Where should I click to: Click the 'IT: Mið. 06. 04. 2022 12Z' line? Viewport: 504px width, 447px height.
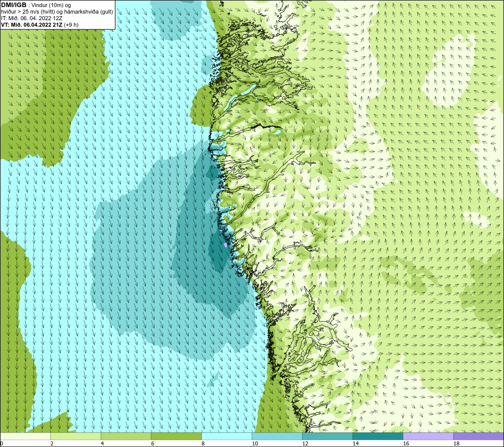(32, 18)
